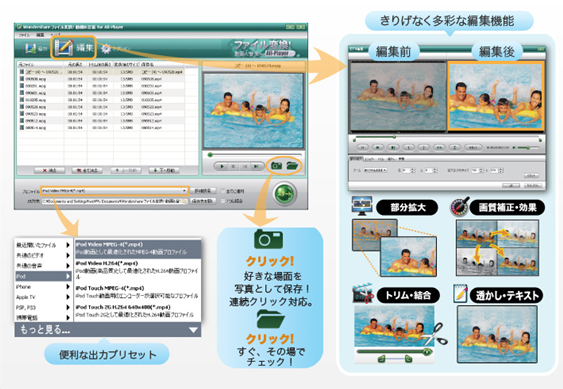The width and height of the screenshot is (563, 389).
Task: Click the 下へ移動 move down button
Action: pyautogui.click(x=164, y=170)
